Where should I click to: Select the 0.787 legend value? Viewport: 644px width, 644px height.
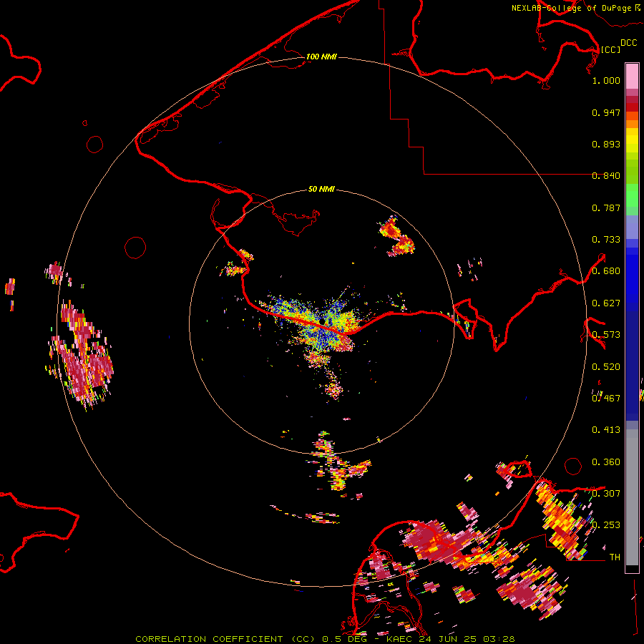(x=606, y=208)
